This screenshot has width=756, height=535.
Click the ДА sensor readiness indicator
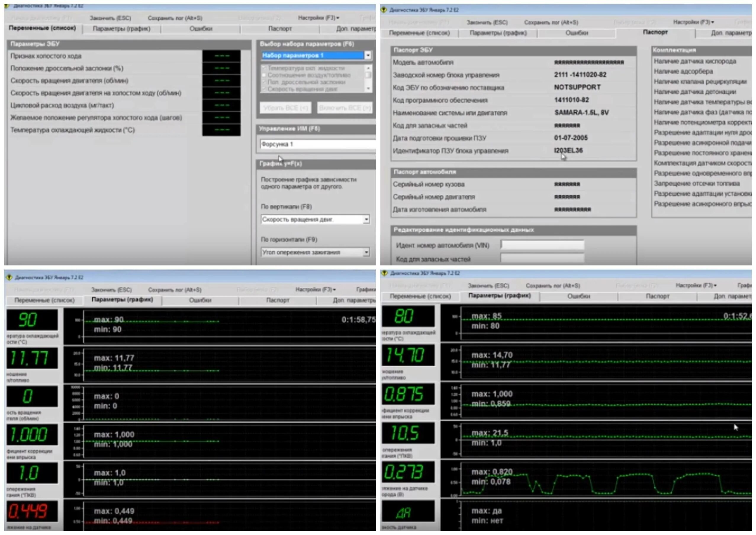(408, 511)
